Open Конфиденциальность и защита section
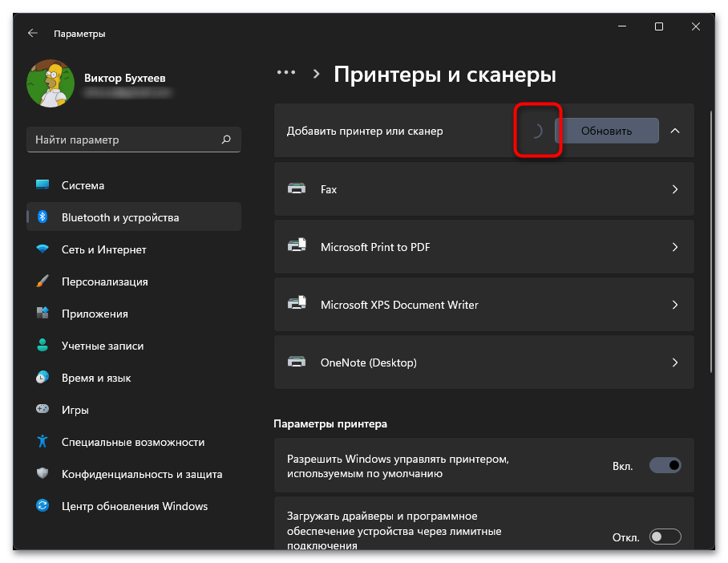This screenshot has width=728, height=563. [134, 473]
